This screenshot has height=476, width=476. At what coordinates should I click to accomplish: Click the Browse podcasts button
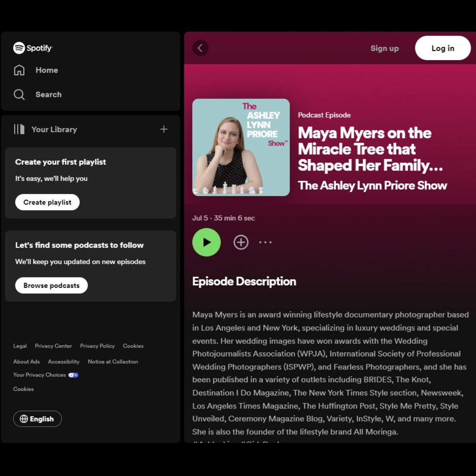[x=51, y=286]
